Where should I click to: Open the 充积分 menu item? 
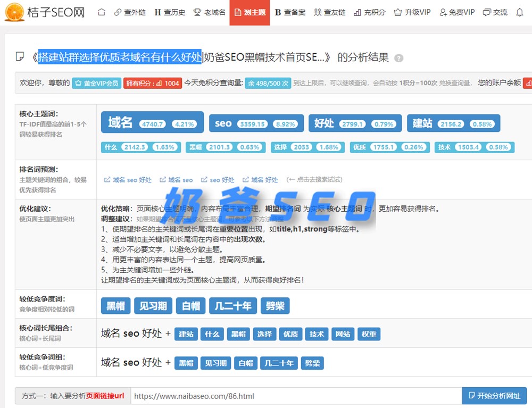370,13
